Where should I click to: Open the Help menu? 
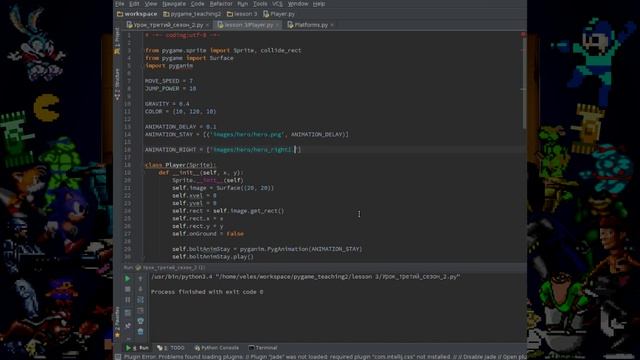coord(319,4)
